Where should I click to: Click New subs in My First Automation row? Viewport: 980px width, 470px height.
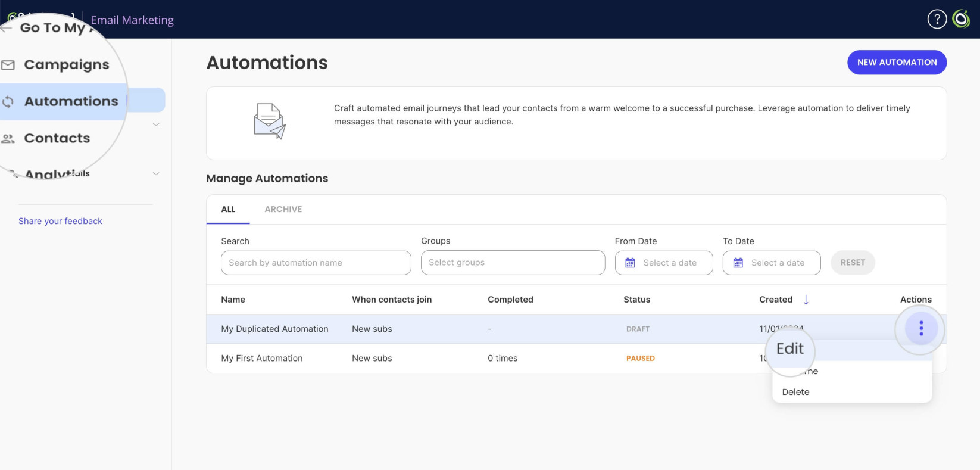point(372,358)
